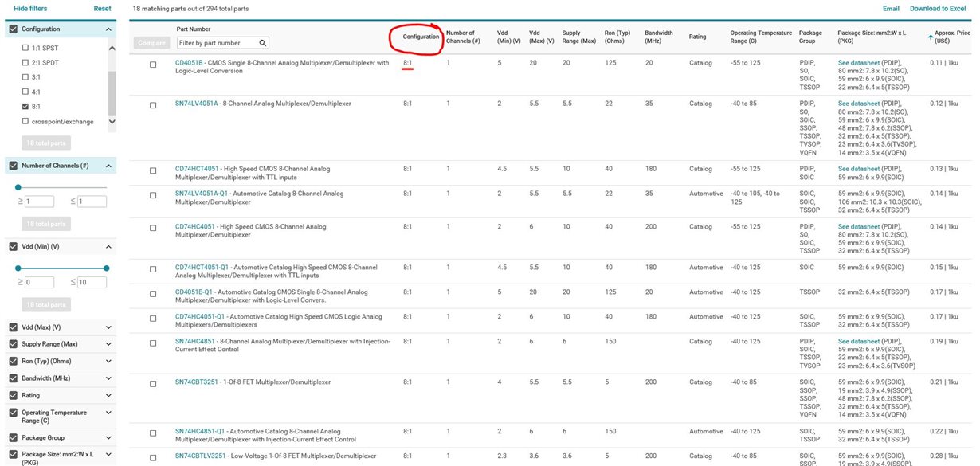Sort by Package Group column header
Viewport: 980px width, 466px height.
tap(810, 37)
